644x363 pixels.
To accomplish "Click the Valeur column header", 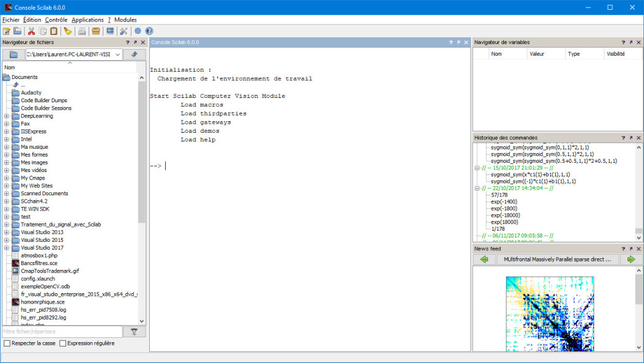I will (x=546, y=54).
